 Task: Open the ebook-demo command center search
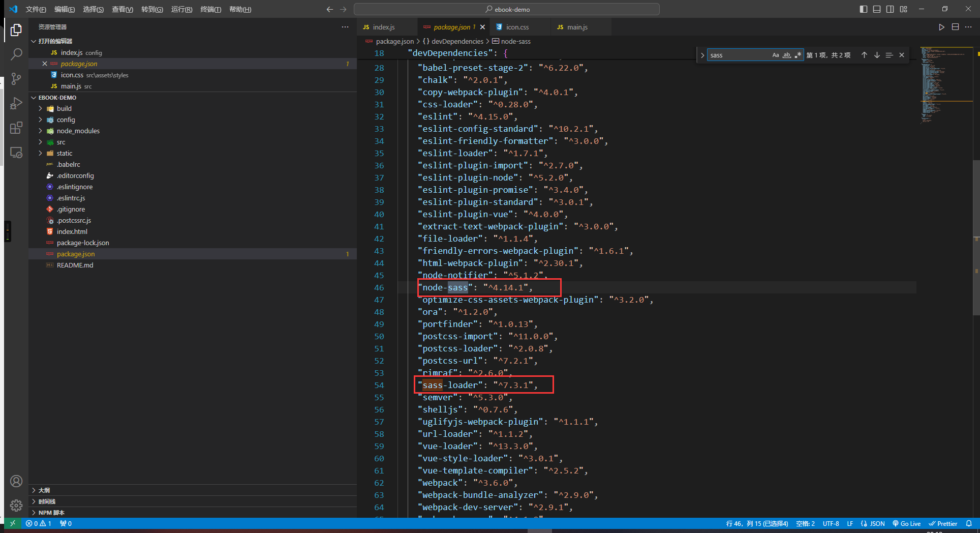[507, 9]
